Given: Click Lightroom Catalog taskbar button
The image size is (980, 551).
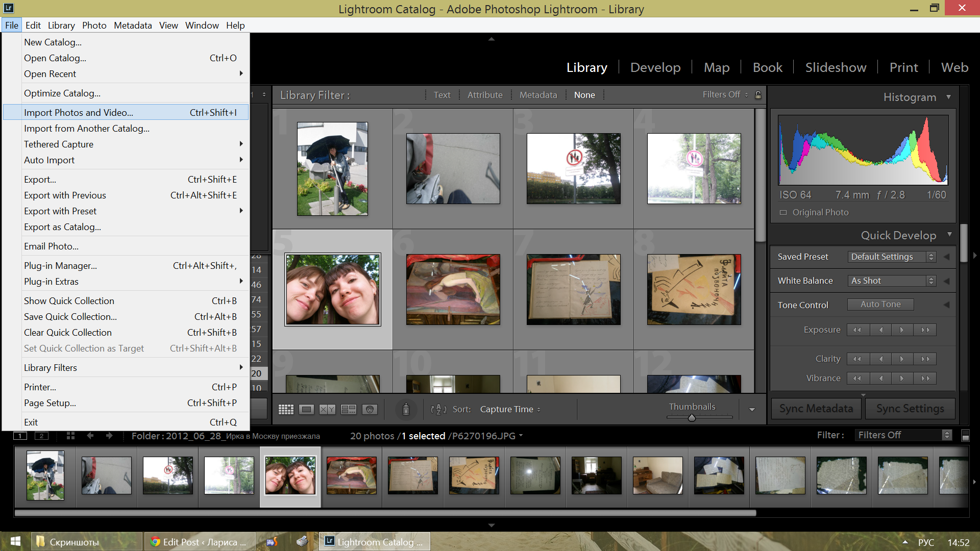Looking at the screenshot, I should (375, 542).
